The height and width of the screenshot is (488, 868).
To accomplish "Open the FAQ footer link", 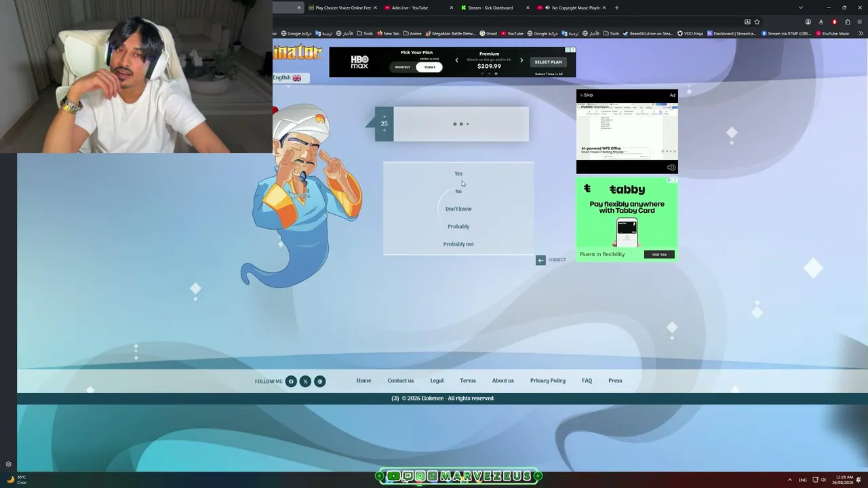I will tap(587, 381).
